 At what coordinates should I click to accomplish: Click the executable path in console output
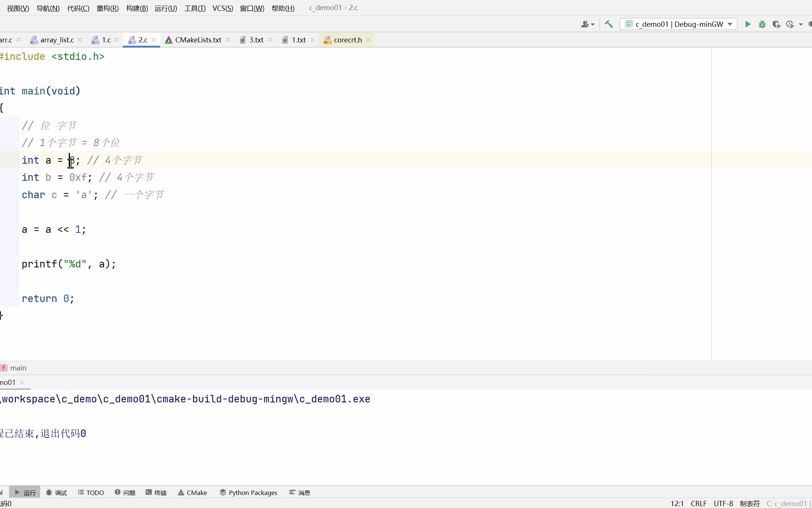(x=185, y=399)
